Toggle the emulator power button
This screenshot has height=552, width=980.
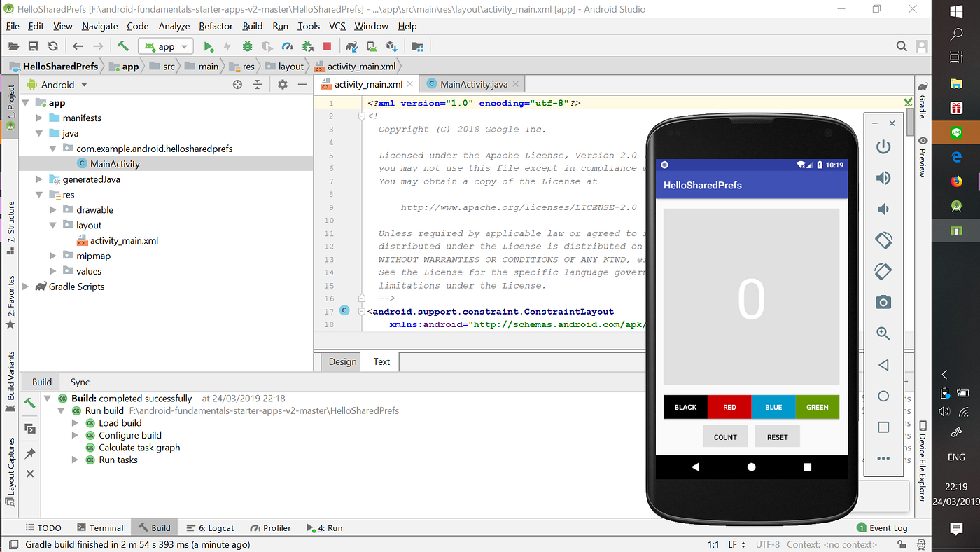click(883, 146)
